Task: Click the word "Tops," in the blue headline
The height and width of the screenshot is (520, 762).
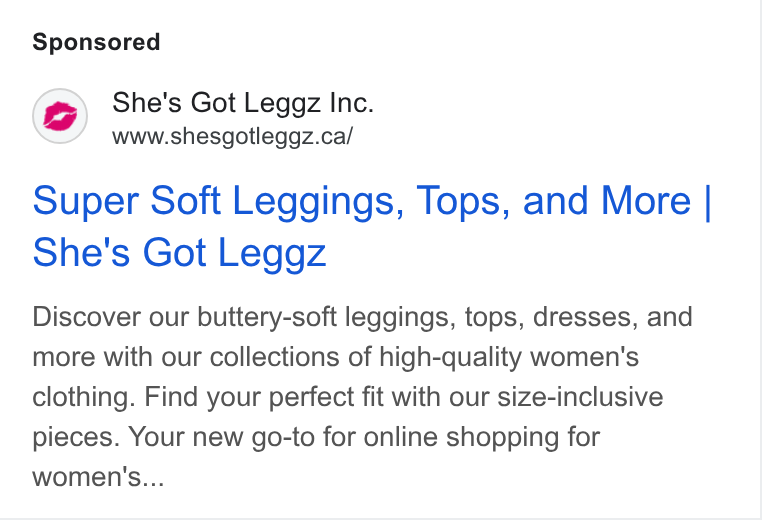Action: tap(464, 201)
